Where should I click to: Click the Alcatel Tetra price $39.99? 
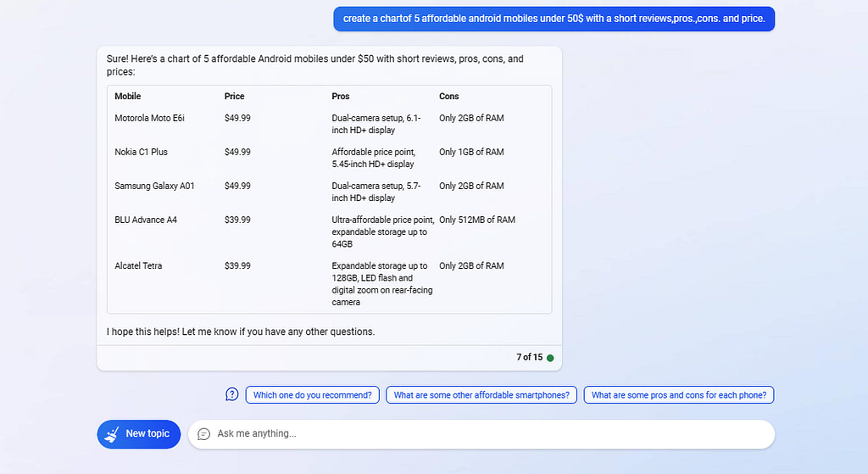237,265
